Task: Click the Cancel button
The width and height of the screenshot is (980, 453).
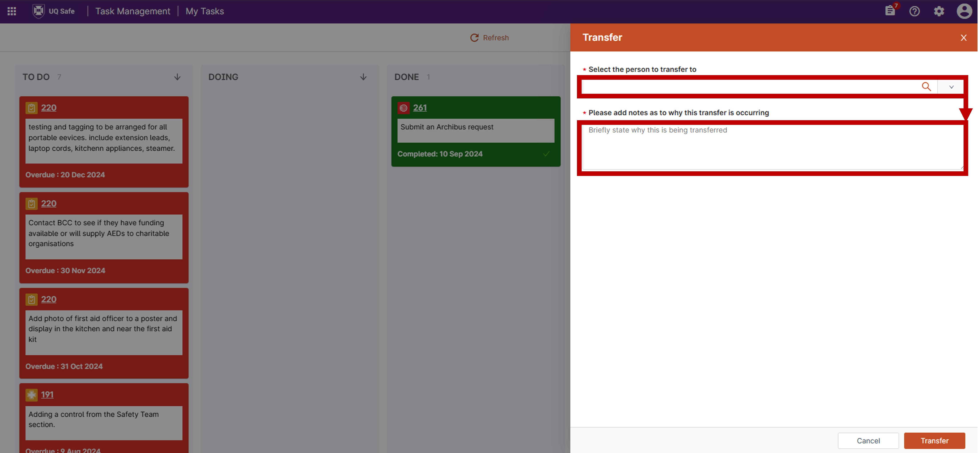Action: (868, 441)
